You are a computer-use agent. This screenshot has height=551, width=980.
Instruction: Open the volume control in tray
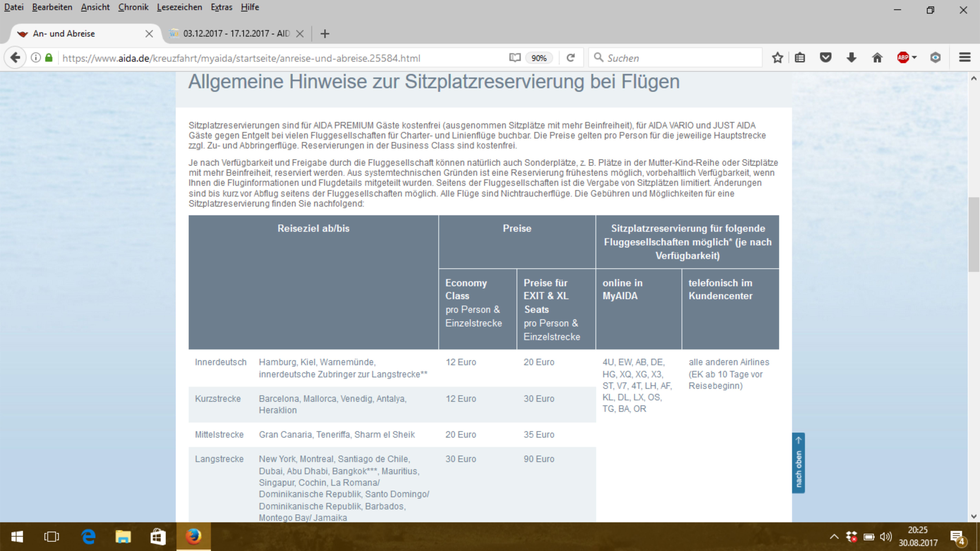885,537
